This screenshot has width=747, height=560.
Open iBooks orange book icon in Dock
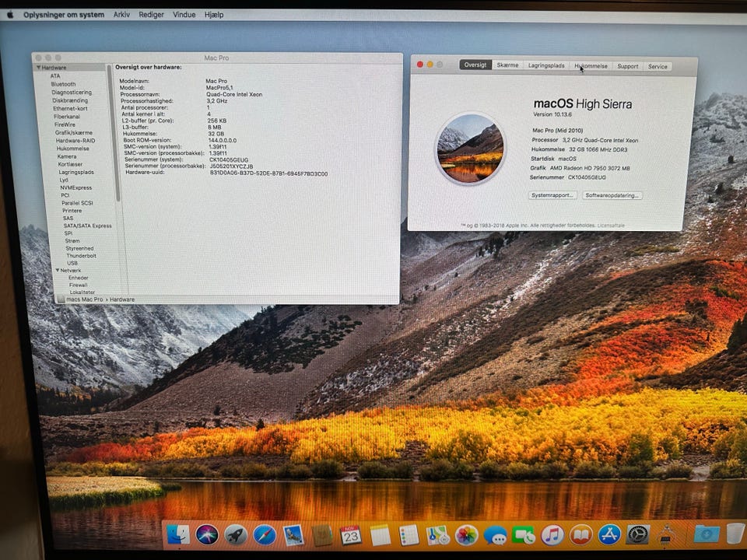click(581, 535)
